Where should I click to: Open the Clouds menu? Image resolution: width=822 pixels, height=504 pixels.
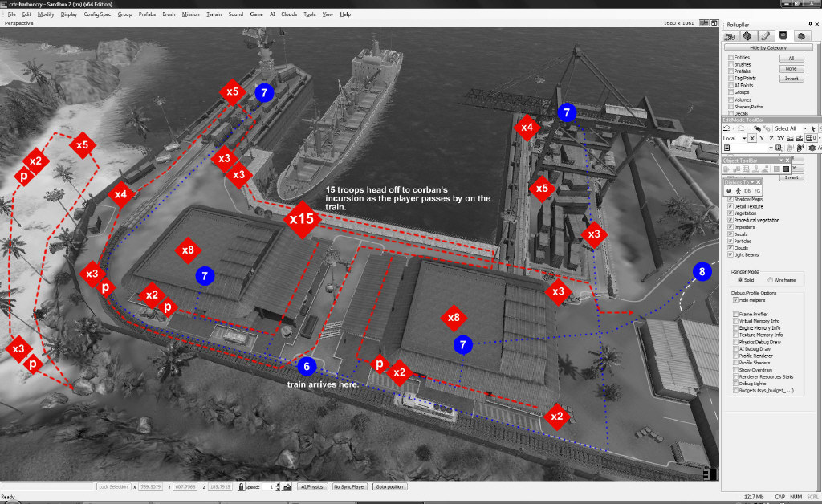click(289, 14)
